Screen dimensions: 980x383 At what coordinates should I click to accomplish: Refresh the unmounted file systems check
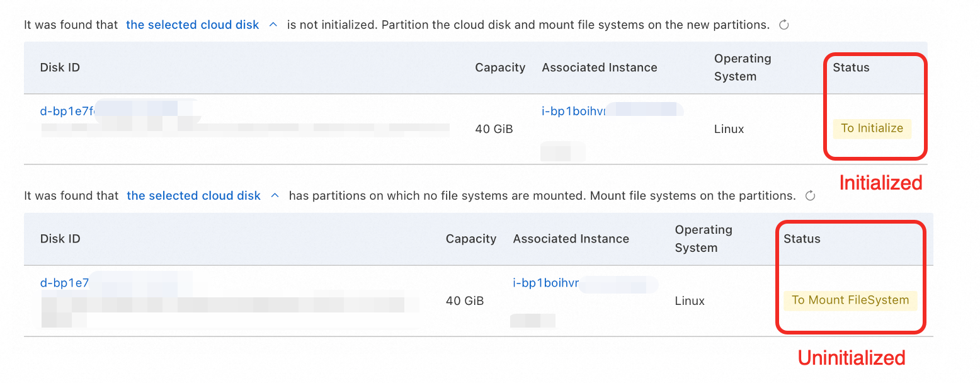811,196
